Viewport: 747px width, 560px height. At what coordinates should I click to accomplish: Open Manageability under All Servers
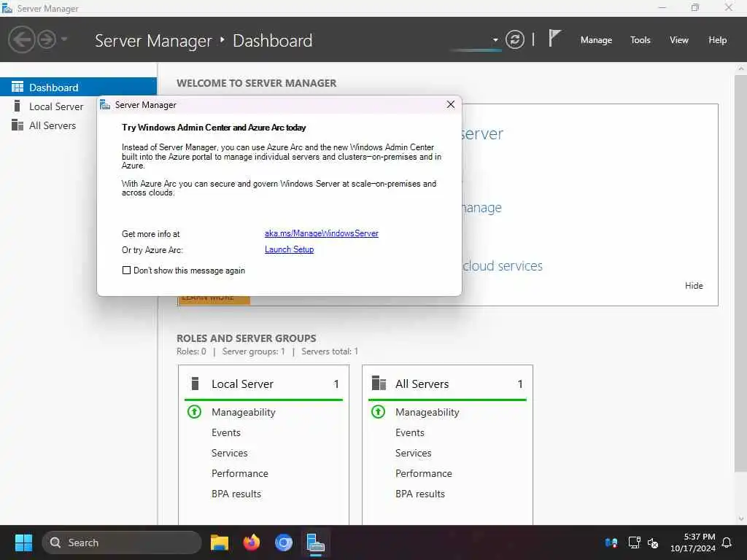click(x=427, y=413)
